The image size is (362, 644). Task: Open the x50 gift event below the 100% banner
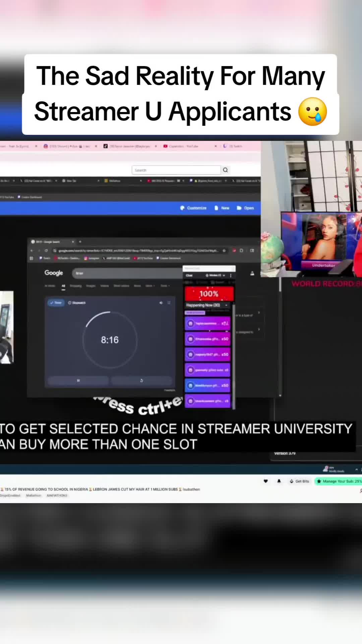click(207, 339)
